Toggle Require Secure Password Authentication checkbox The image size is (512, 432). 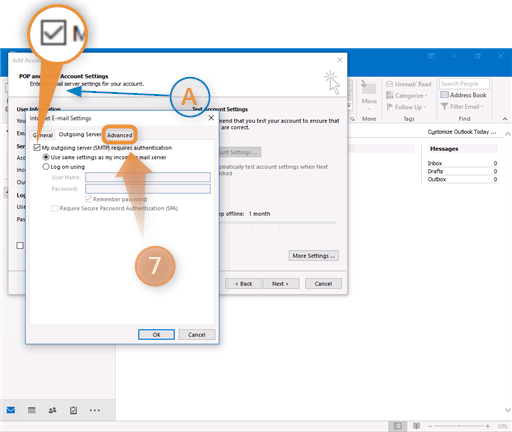point(55,208)
